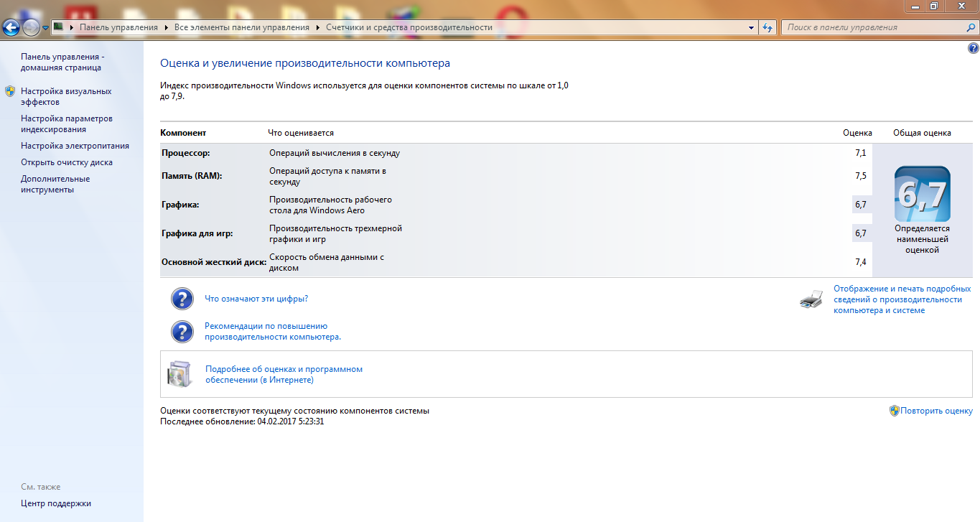Click the processor score 7,1
This screenshot has height=522, width=980.
pos(860,153)
